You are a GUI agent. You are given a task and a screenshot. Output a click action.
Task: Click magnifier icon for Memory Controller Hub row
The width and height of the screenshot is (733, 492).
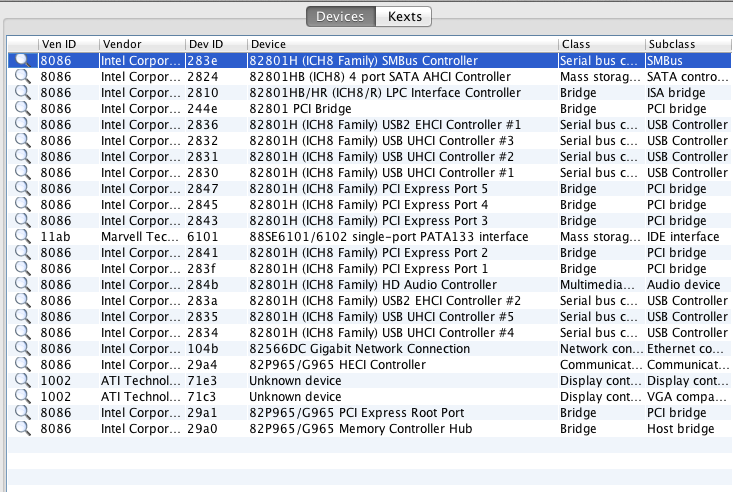tap(22, 429)
